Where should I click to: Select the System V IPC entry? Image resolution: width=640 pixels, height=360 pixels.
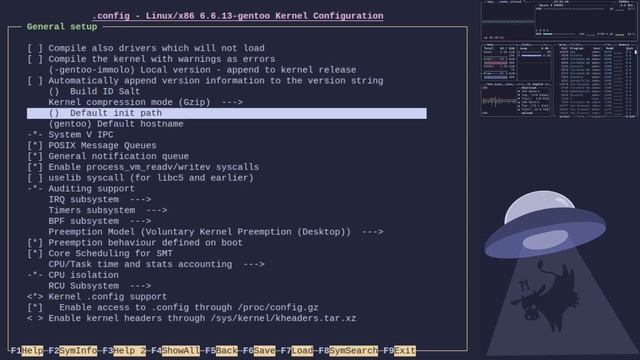(70, 135)
